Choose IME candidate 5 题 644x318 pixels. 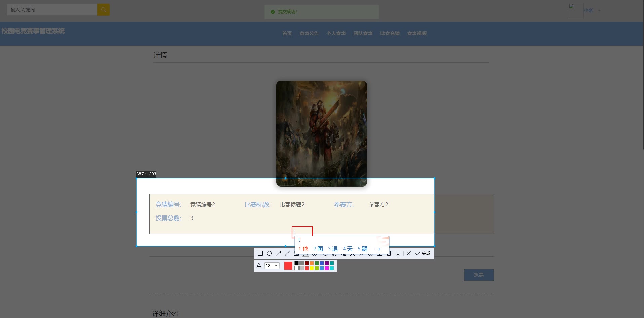(362, 249)
